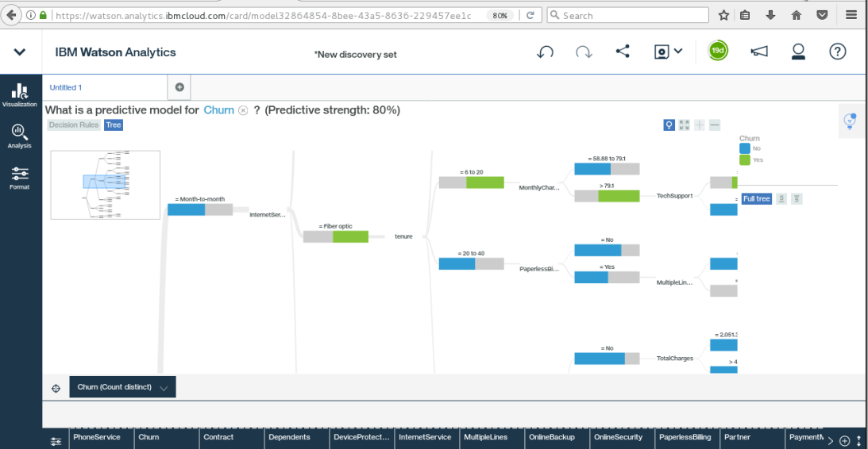The width and height of the screenshot is (868, 449).
Task: Bookmark this page with star icon
Action: point(723,16)
